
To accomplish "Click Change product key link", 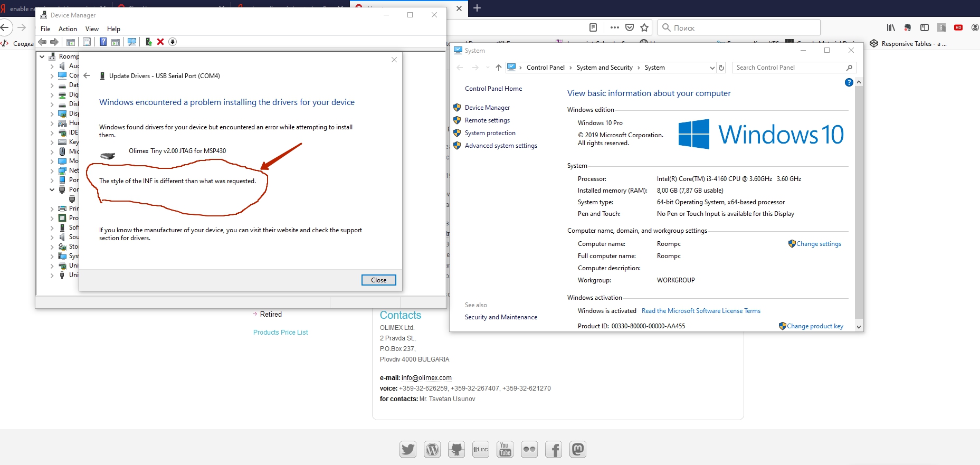I will point(814,326).
